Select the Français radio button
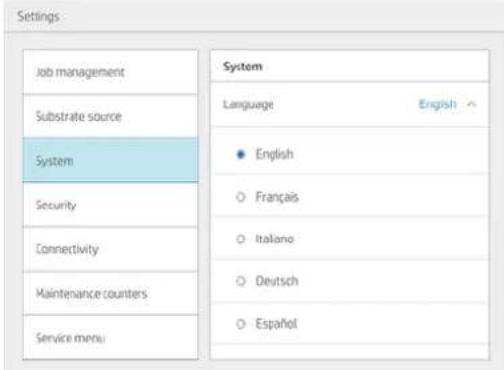504x370 pixels. tap(240, 197)
